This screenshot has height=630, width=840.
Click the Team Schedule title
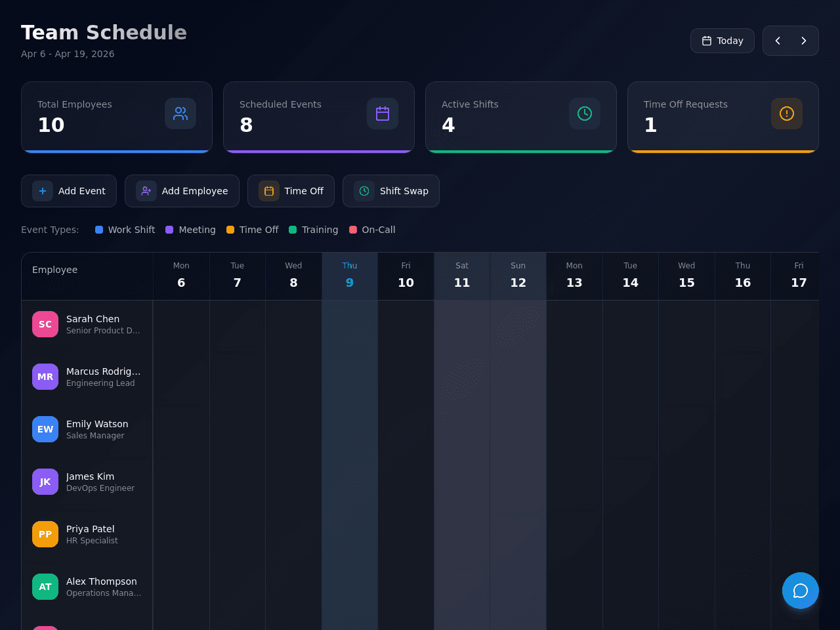[x=104, y=32]
